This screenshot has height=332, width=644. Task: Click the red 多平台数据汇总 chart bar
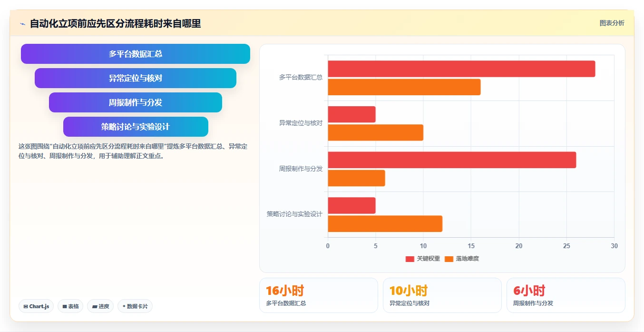point(461,69)
